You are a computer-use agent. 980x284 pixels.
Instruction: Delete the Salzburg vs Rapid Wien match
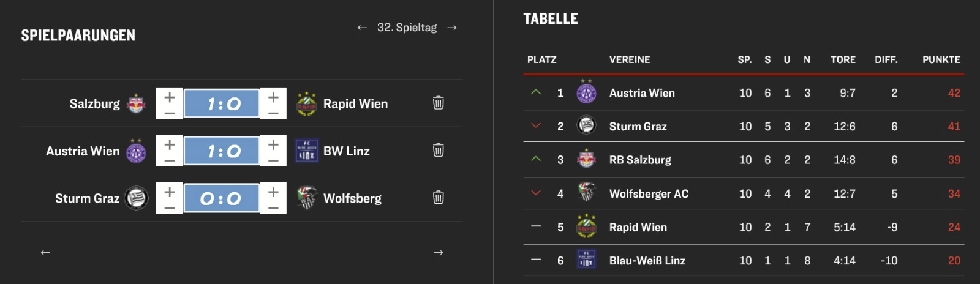pos(439,103)
